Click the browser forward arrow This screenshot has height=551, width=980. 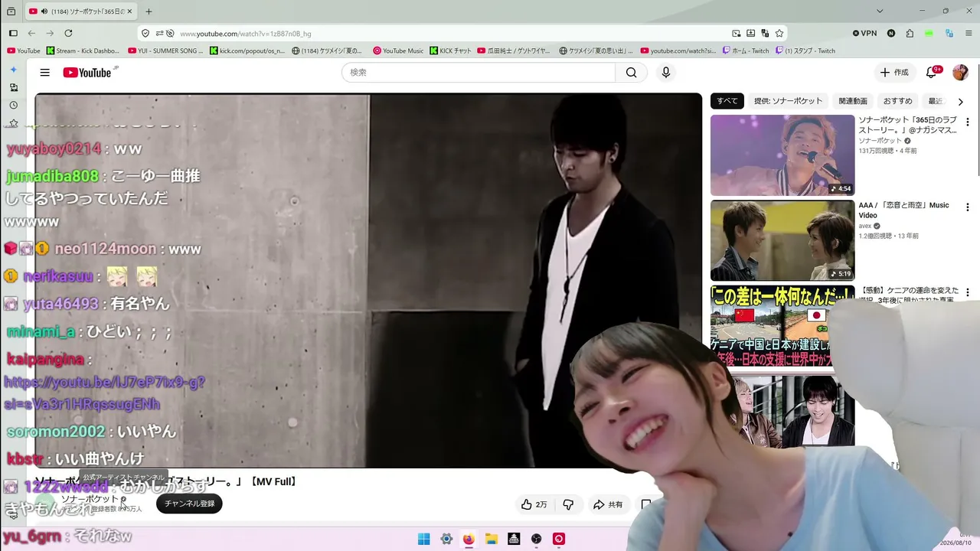[50, 33]
